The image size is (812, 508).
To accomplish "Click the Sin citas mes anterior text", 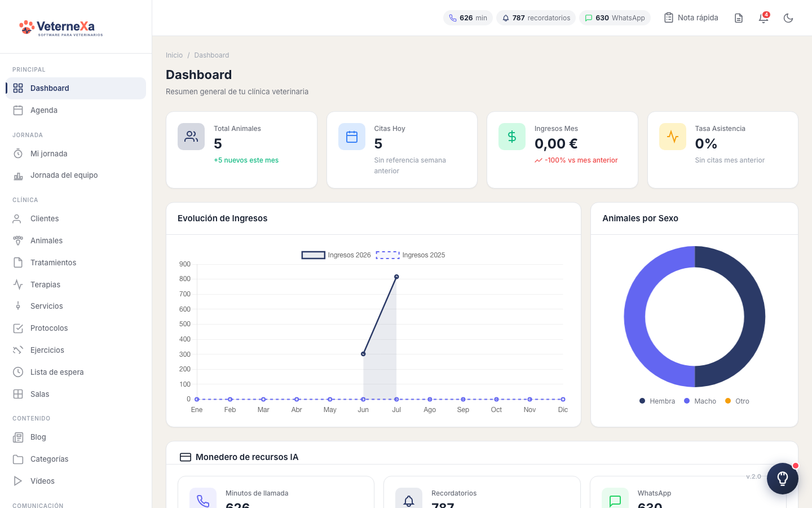I will point(730,160).
